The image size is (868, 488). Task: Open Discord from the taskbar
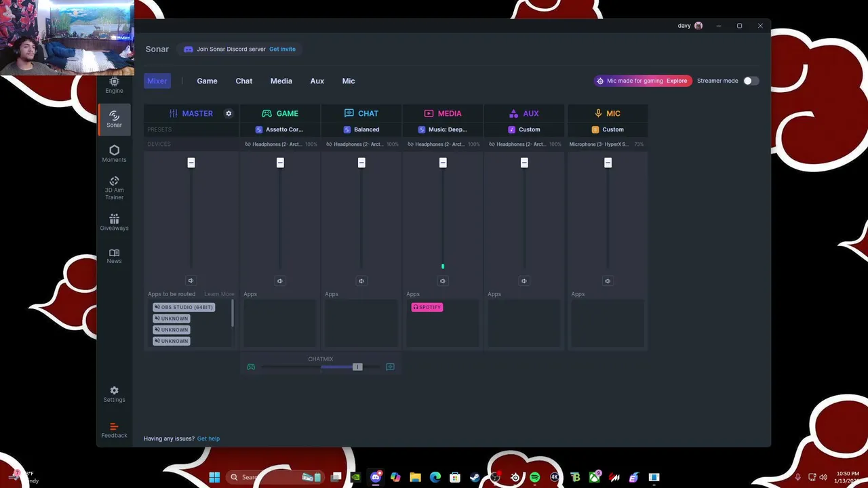click(376, 477)
